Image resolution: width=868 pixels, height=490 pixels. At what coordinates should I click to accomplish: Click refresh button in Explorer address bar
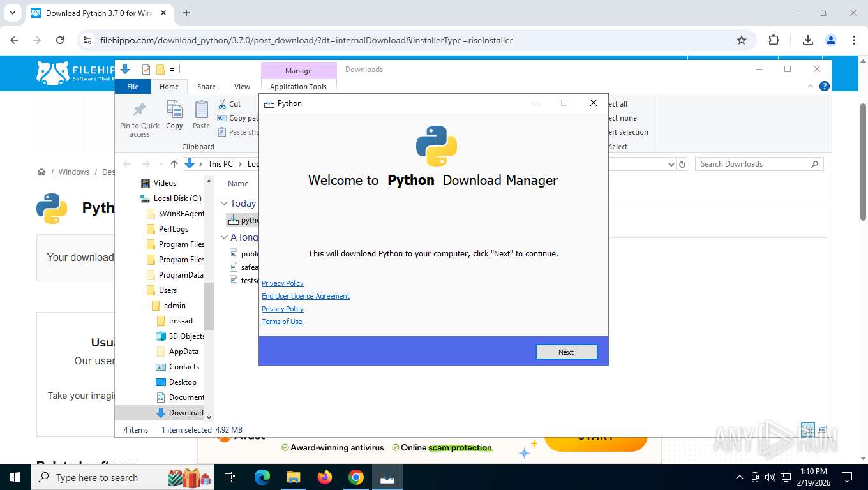pos(682,164)
